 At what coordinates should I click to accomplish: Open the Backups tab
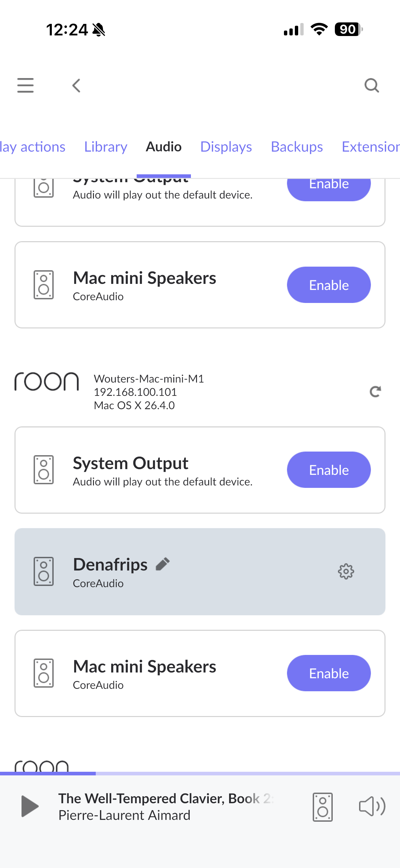point(297,147)
